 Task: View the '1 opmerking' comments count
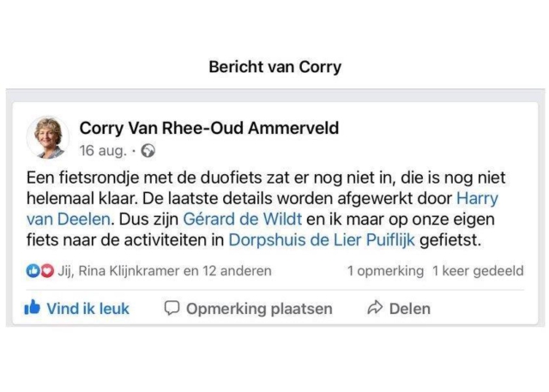coord(385,271)
